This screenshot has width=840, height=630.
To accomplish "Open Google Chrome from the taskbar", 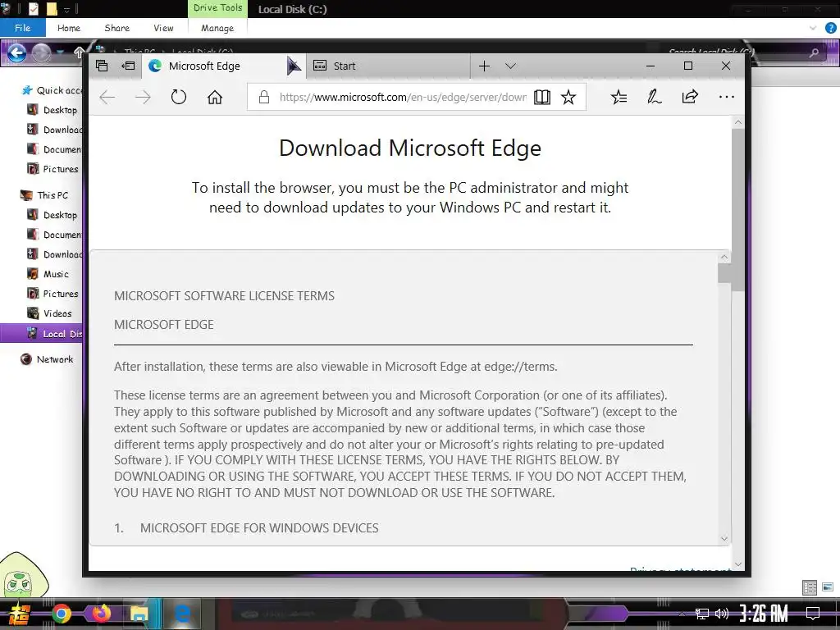I will click(x=61, y=614).
